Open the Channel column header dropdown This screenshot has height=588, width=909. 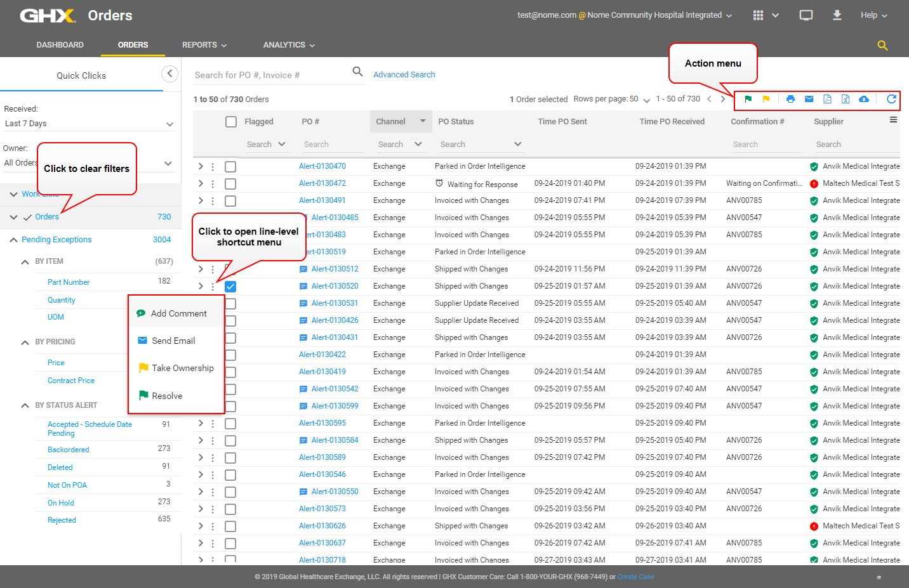[423, 121]
